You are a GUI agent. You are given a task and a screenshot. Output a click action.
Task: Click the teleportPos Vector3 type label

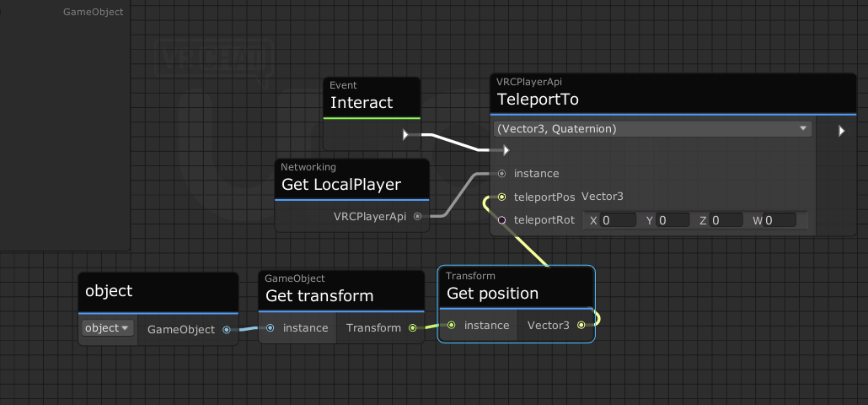tap(603, 196)
